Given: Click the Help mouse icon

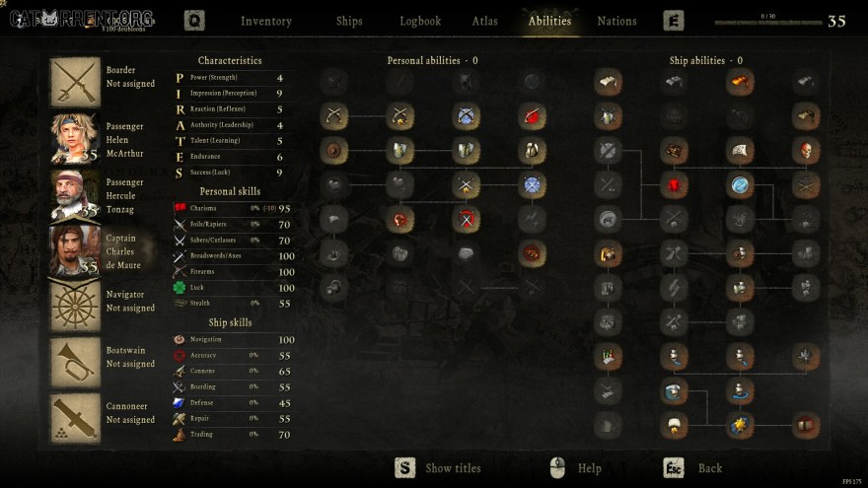Looking at the screenshot, I should click(x=557, y=468).
